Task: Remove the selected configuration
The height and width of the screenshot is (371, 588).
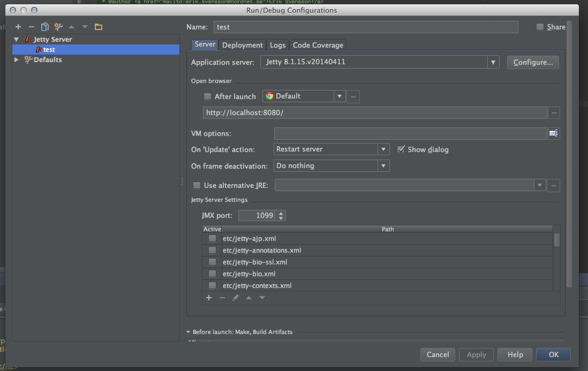Action: click(x=32, y=27)
